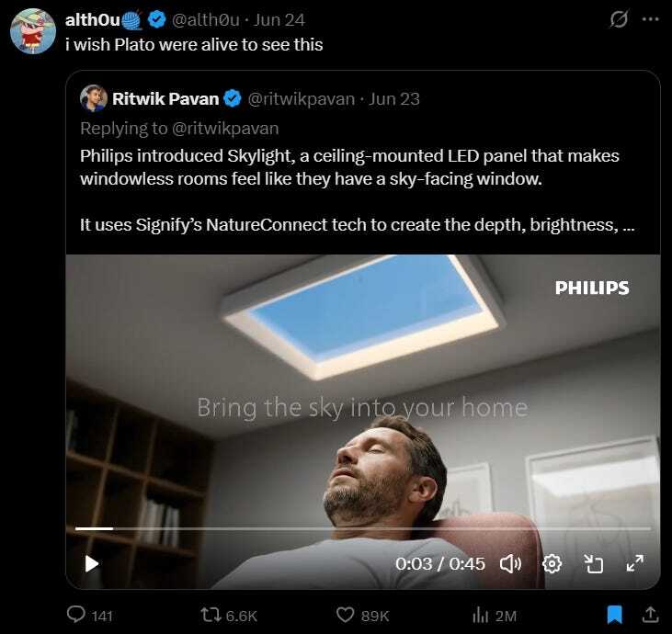Open the Grok explain icon

[619, 19]
